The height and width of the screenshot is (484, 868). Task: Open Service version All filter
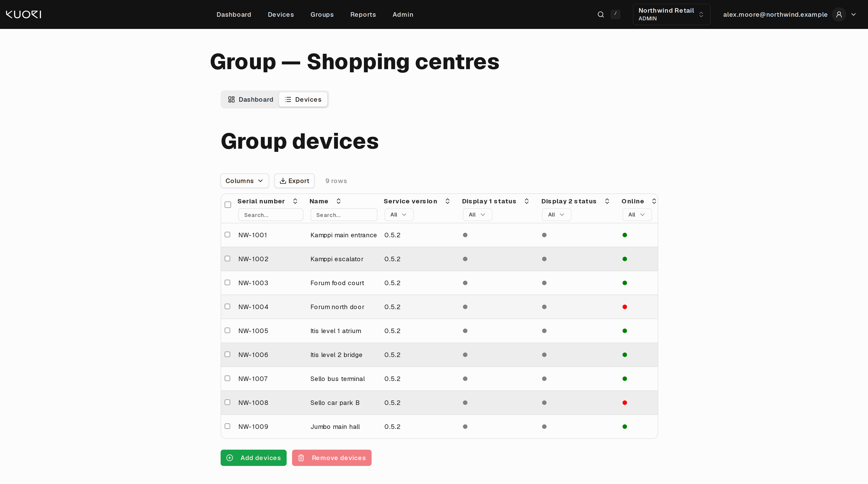(399, 215)
